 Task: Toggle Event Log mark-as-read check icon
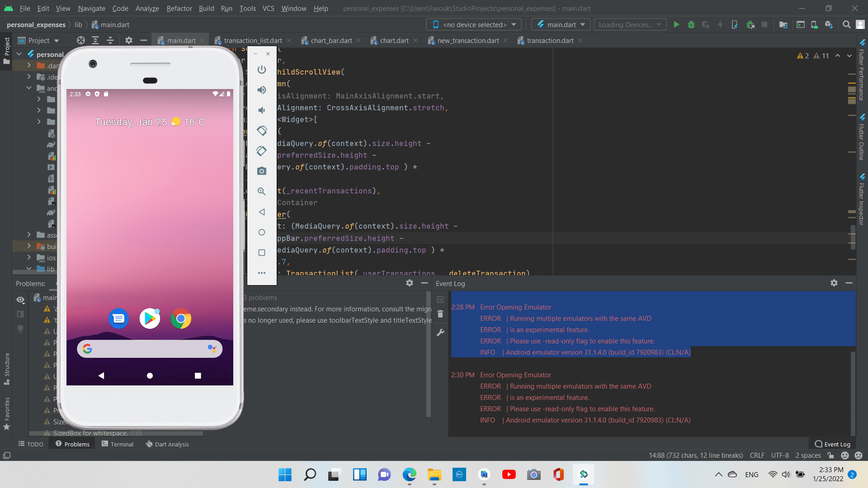click(440, 300)
